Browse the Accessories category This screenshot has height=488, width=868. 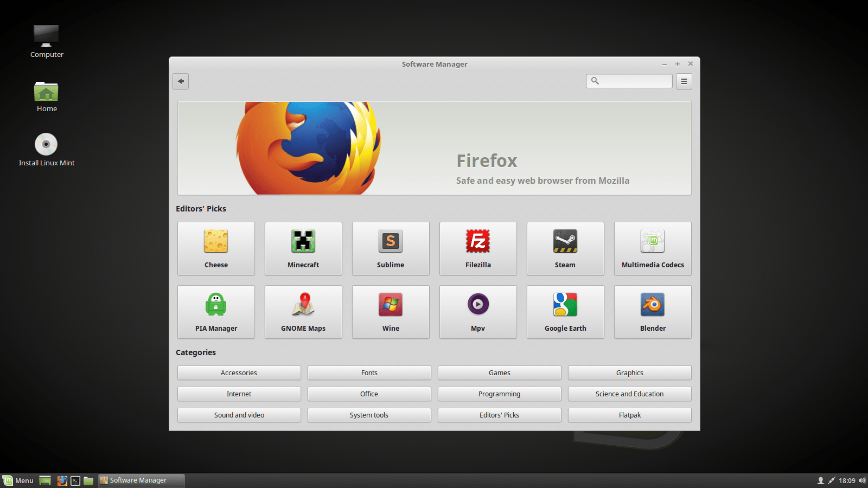pyautogui.click(x=239, y=373)
